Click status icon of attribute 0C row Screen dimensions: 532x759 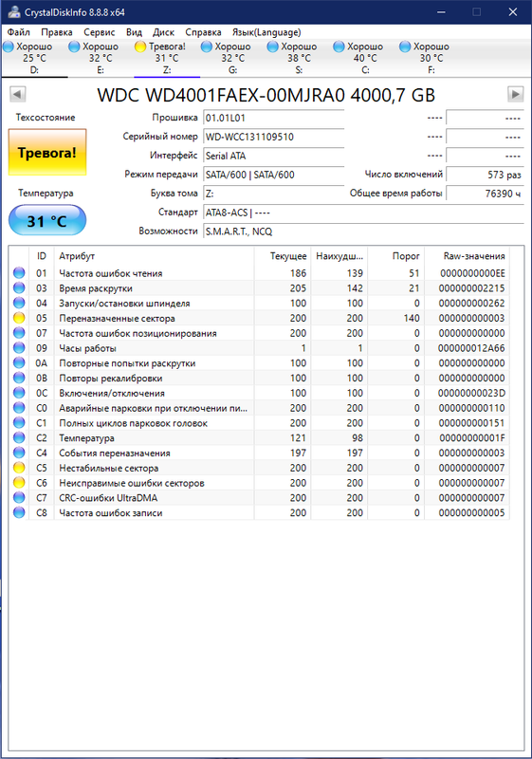tap(19, 393)
